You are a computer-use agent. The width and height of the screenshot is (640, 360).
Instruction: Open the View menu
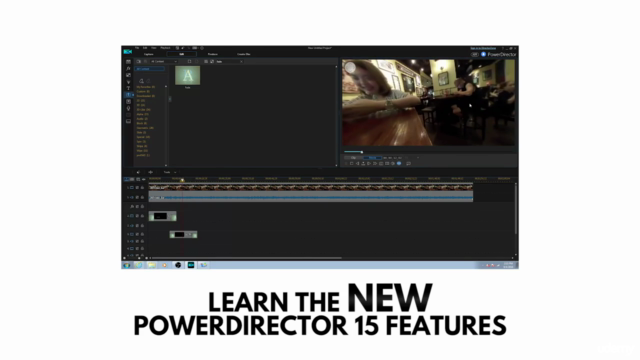(x=153, y=48)
